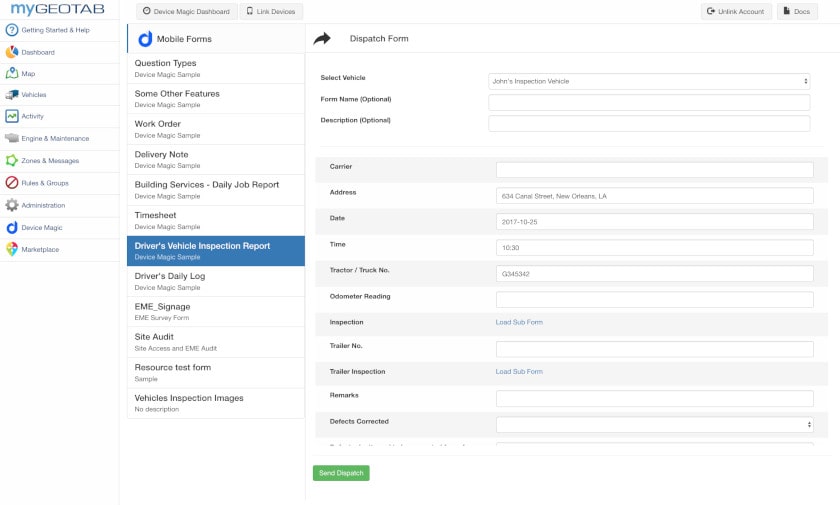This screenshot has height=505, width=840.
Task: Click the Unlink Account button
Action: pyautogui.click(x=736, y=11)
